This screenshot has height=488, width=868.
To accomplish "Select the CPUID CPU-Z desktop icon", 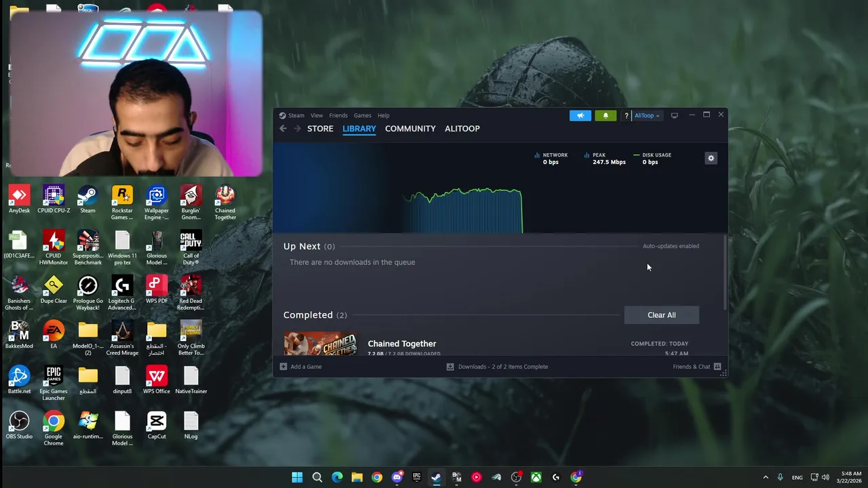I will [x=54, y=200].
